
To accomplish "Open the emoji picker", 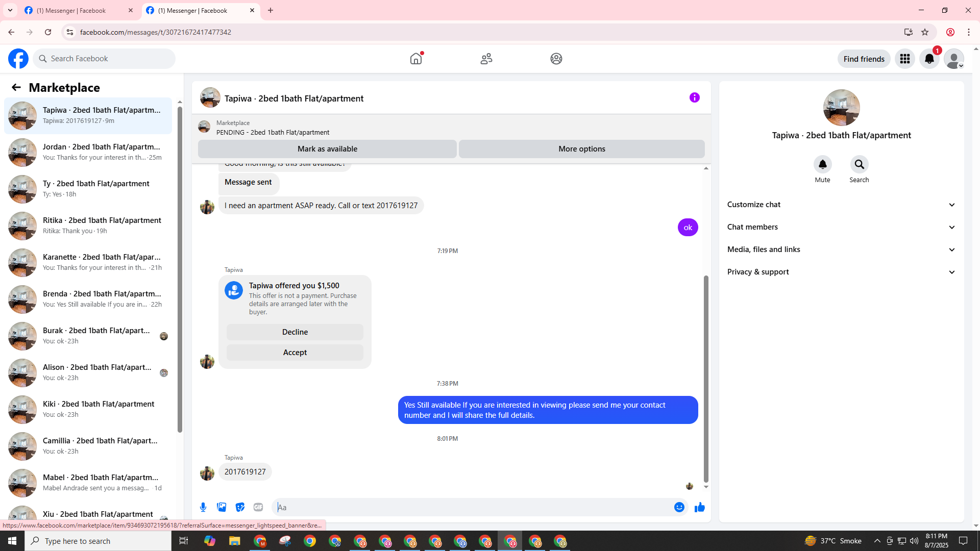I will click(679, 507).
